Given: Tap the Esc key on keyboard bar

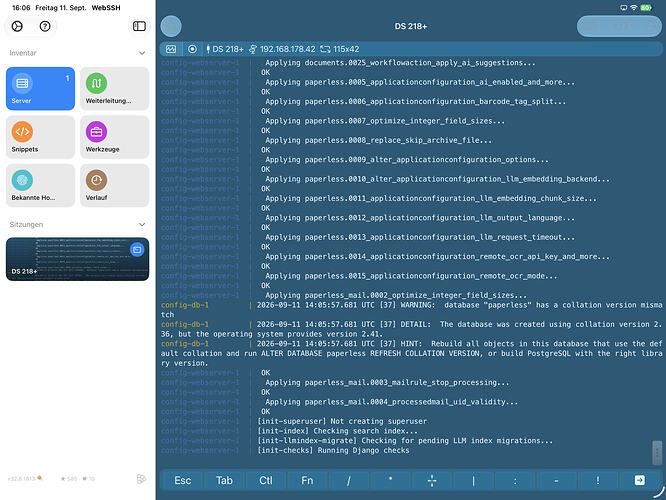Looking at the screenshot, I should pos(183,480).
